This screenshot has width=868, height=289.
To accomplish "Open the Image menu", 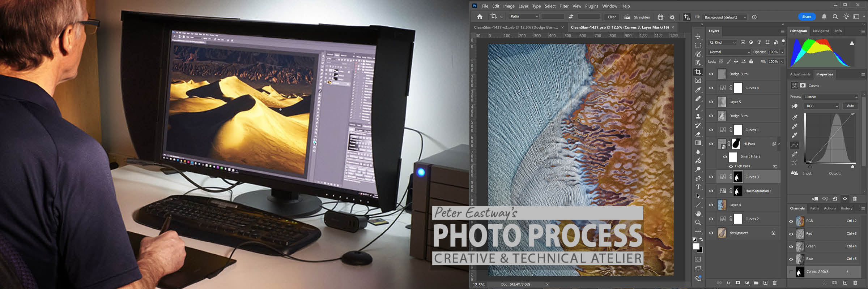I will click(509, 6).
